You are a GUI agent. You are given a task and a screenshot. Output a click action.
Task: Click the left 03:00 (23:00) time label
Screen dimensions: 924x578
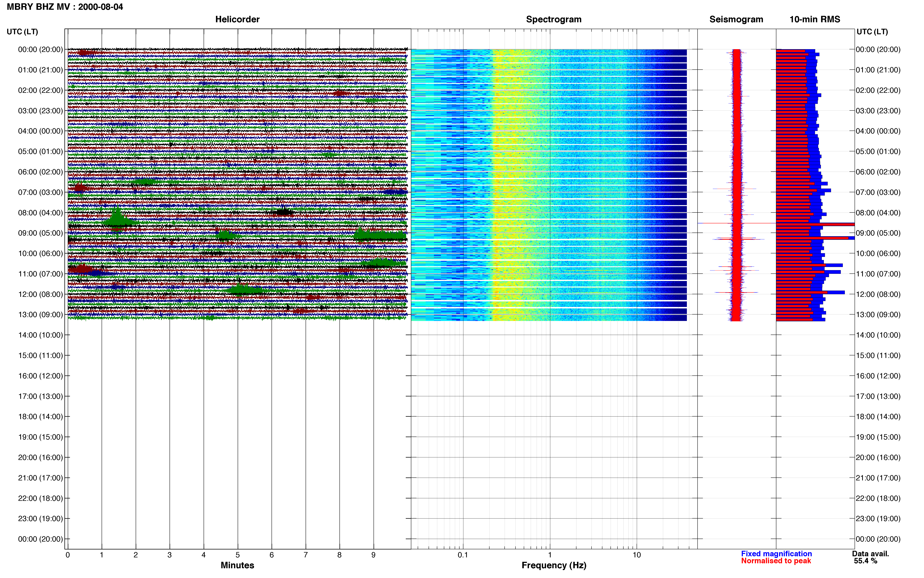click(41, 110)
